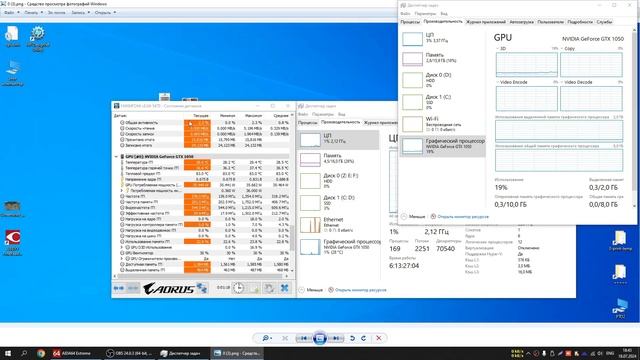This screenshot has height=360, width=640.
Task: Select Общая активность row in HWiNFO
Action: pyautogui.click(x=203, y=122)
